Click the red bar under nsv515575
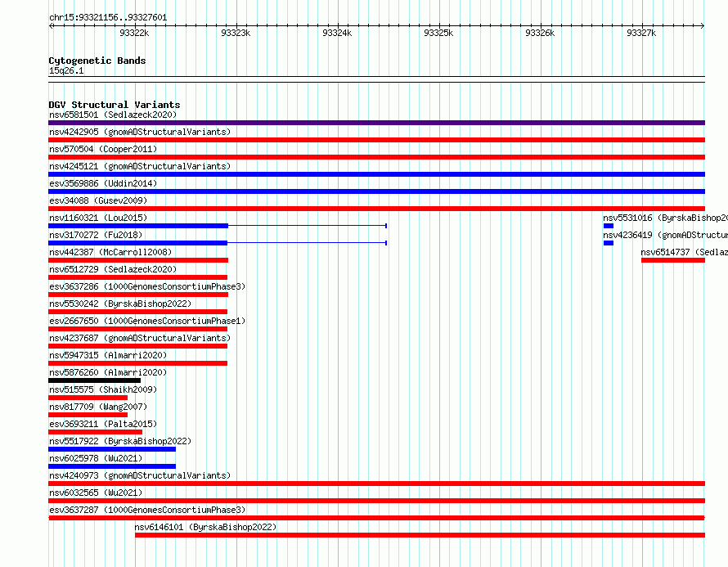 pyautogui.click(x=88, y=398)
